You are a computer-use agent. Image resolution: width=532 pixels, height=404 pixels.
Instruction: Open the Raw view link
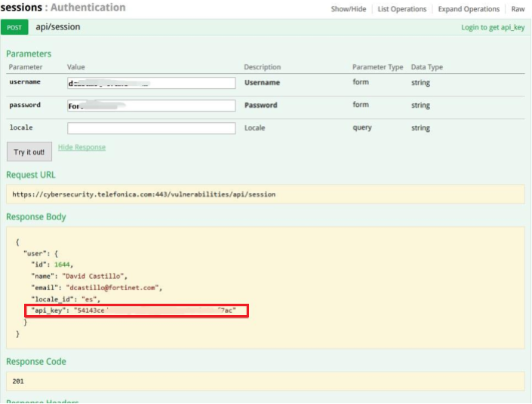518,9
